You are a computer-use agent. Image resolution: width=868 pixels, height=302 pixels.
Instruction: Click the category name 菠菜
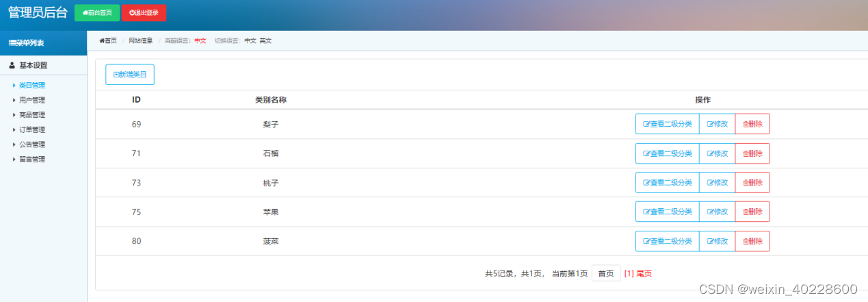coord(271,242)
